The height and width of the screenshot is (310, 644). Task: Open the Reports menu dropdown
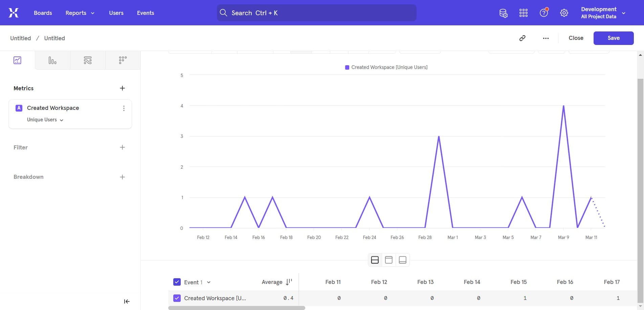pos(80,13)
